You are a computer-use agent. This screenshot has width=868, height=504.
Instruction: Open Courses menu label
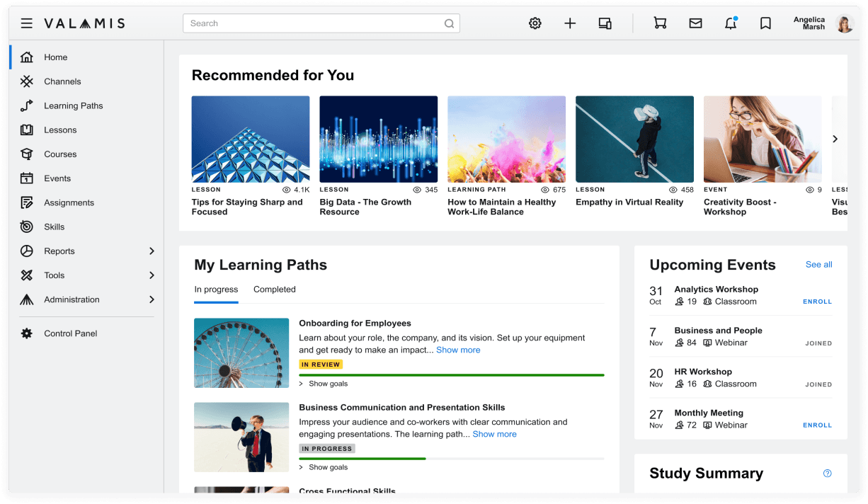point(60,154)
